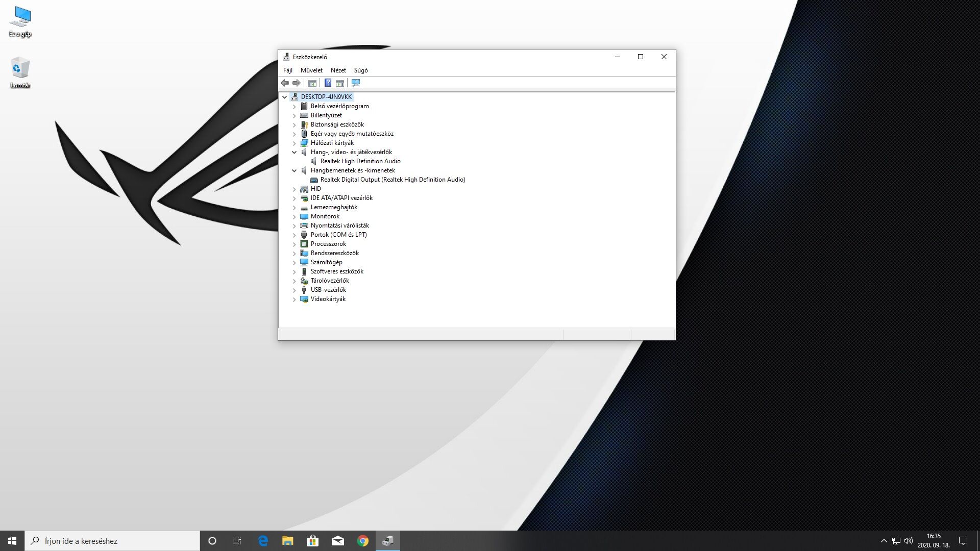Launch Google Chrome from taskbar
Screen dimensions: 980x551
(362, 541)
